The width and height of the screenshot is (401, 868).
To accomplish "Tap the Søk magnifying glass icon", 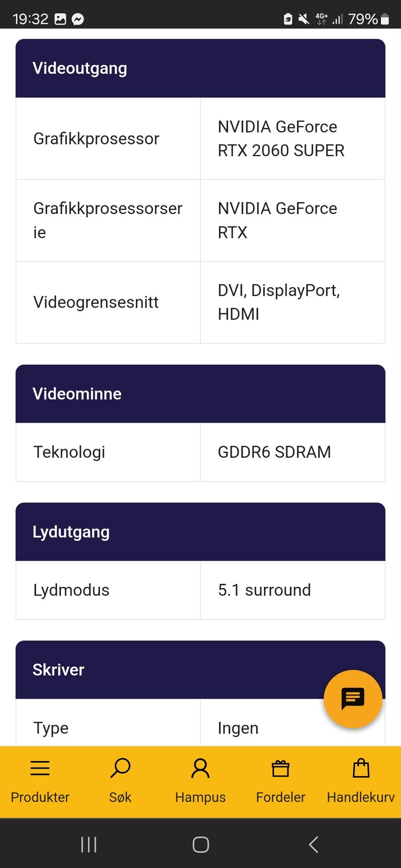I will 120,768.
